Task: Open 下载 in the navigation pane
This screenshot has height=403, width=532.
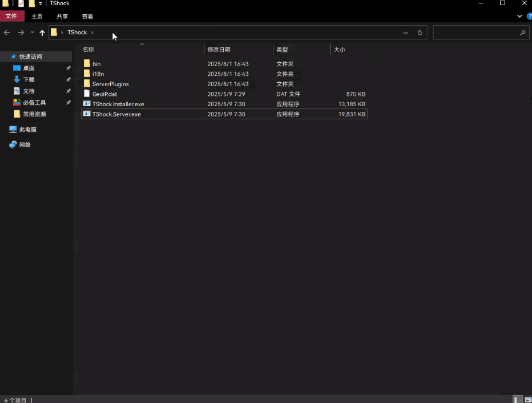Action: tap(29, 80)
